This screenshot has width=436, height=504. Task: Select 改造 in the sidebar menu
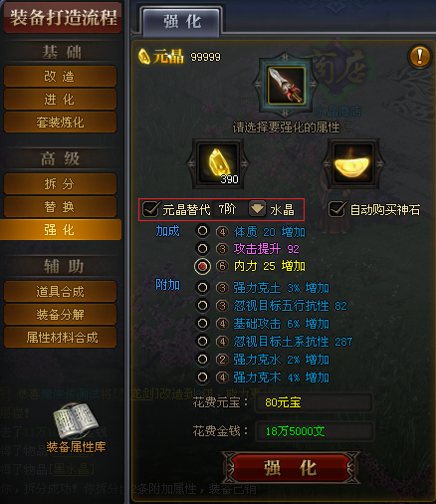(60, 77)
